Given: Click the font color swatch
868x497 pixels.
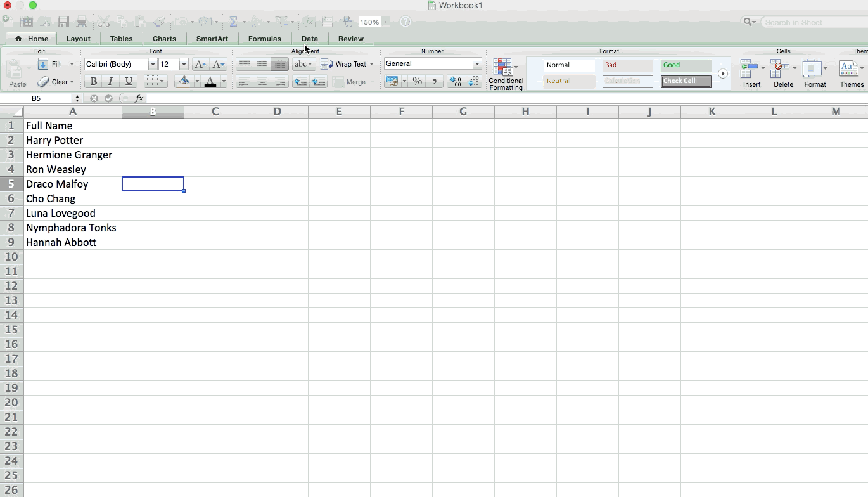Looking at the screenshot, I should point(210,81).
